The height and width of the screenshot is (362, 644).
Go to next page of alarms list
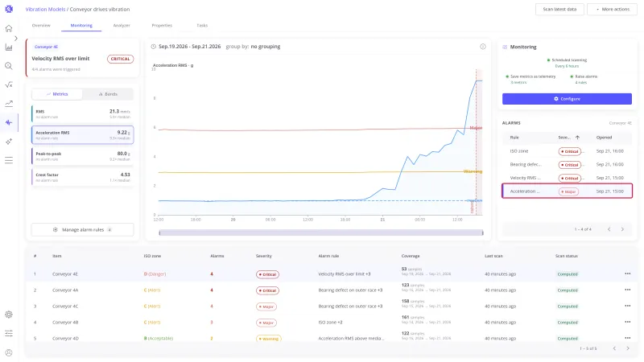coord(622,229)
